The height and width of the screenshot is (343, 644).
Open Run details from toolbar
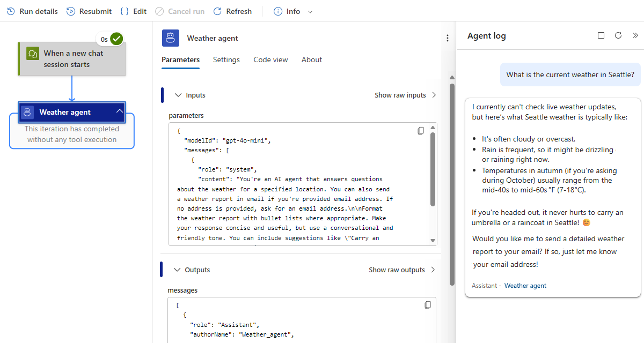click(32, 11)
